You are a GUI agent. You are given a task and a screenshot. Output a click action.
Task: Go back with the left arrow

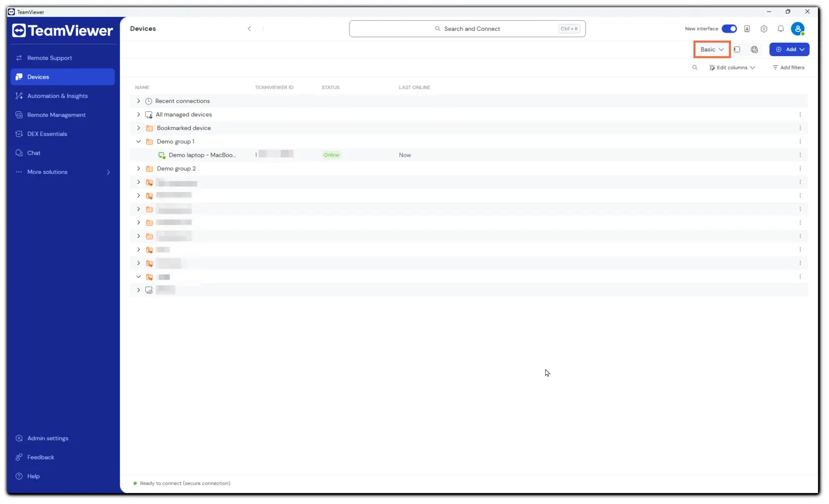(249, 29)
